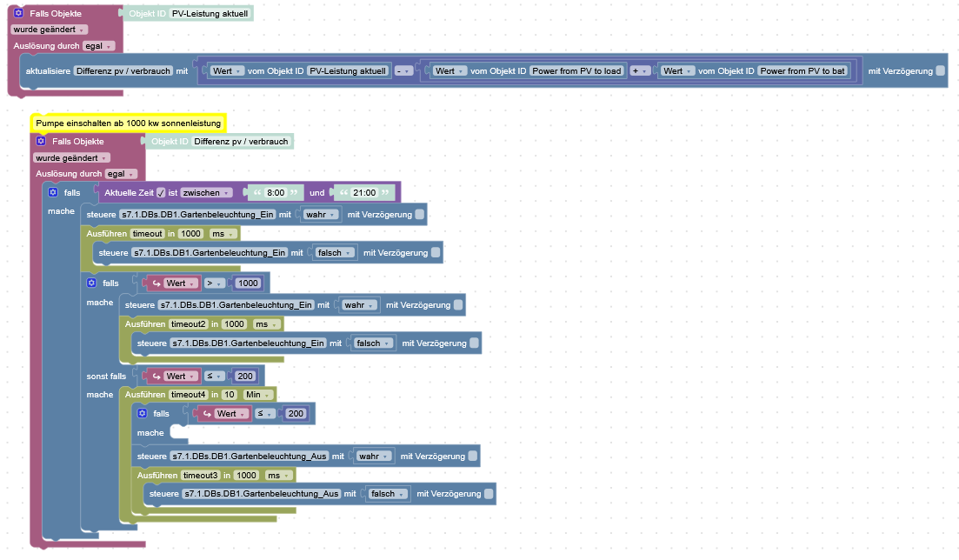Screen dimensions: 959x560
Task: Click arrow icon on Wert block compared with 1000
Action: tap(157, 283)
